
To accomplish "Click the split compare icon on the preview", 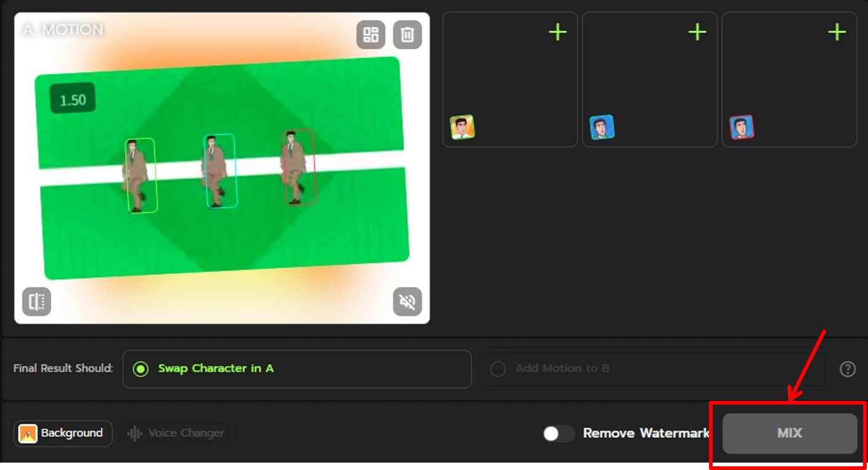I will pyautogui.click(x=36, y=302).
